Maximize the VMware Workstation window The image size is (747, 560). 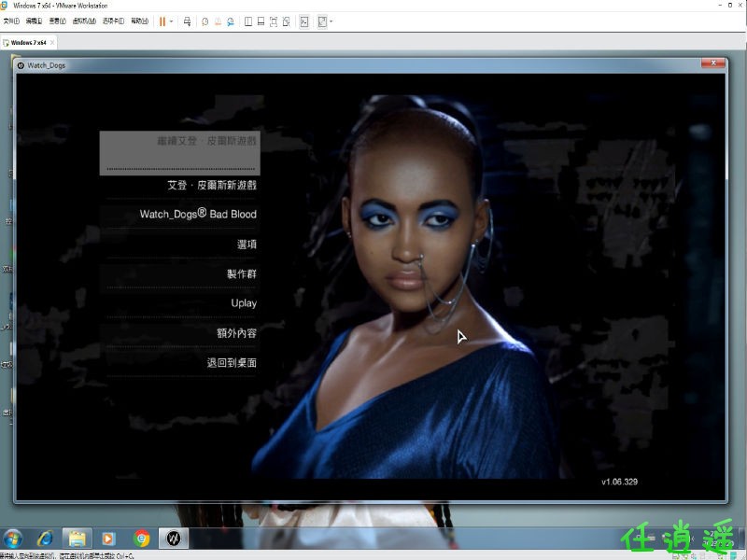[730, 6]
